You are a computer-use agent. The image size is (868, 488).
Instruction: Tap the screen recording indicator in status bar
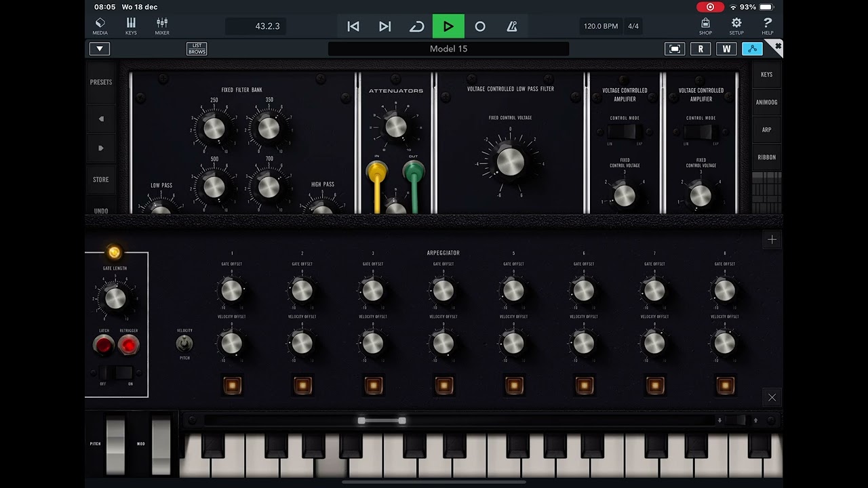tap(710, 7)
